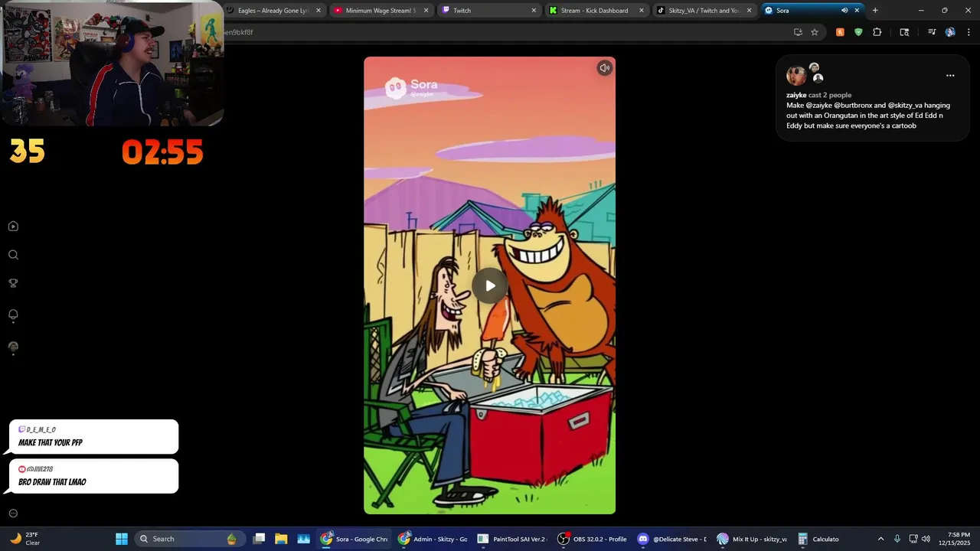Open weather widget showing 23°F
This screenshot has height=551, width=980.
pos(24,539)
